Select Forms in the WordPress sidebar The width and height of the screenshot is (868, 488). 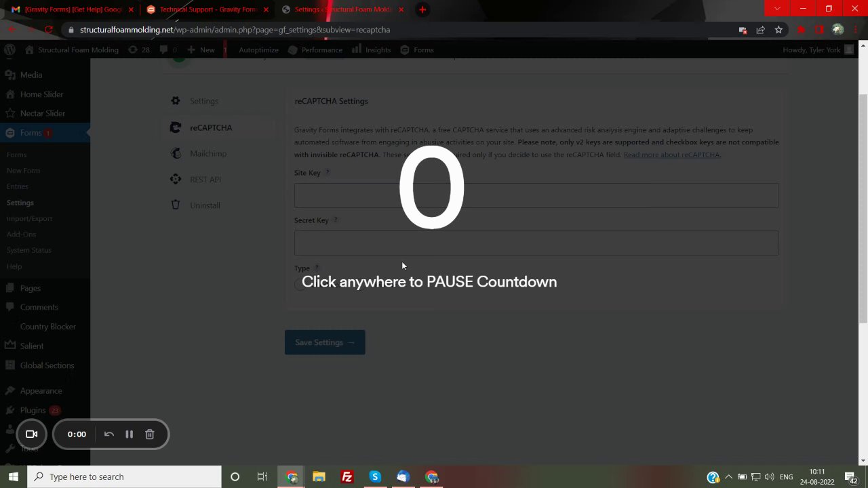(x=45, y=133)
